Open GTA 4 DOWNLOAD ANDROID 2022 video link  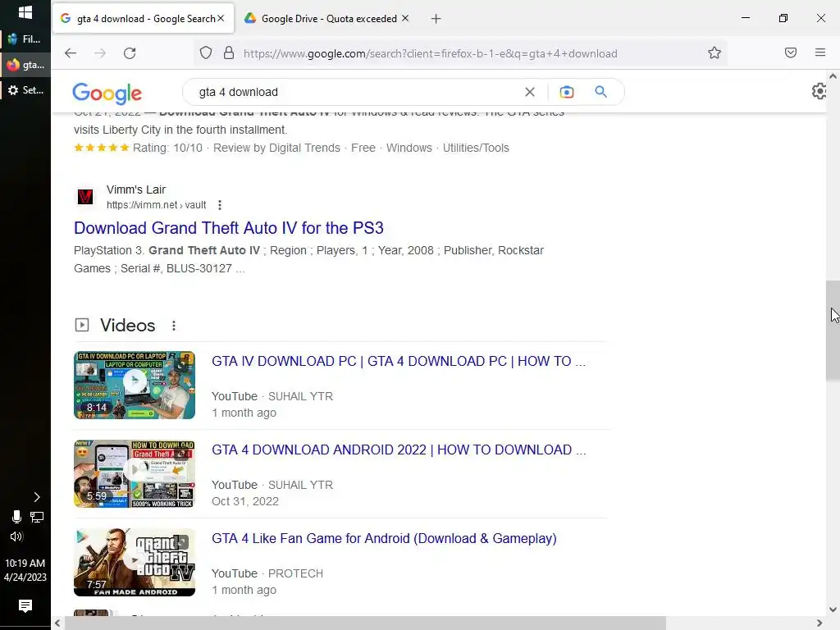click(399, 450)
